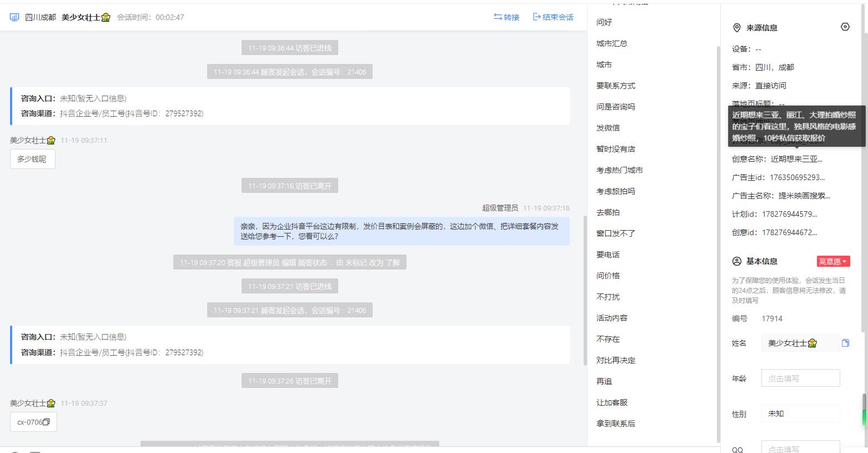Select quick reply 活动内容

click(x=612, y=318)
